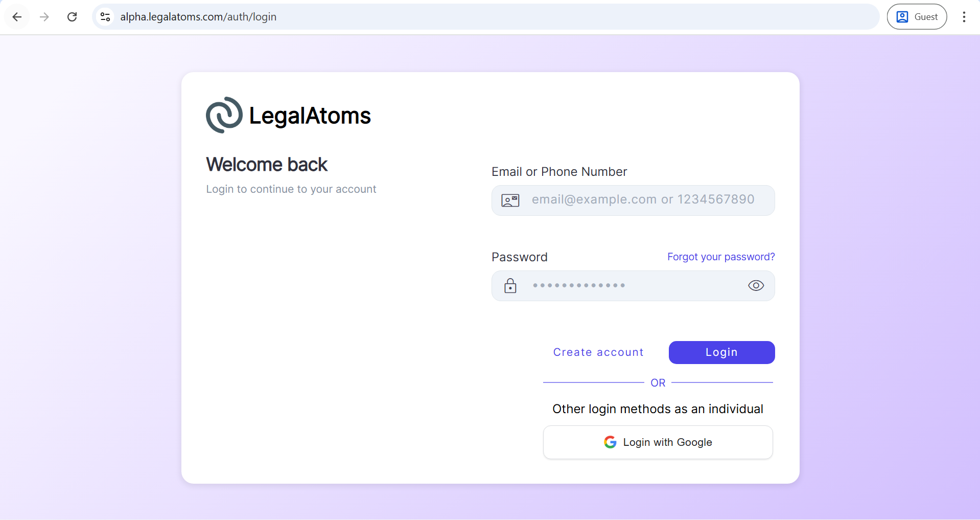View site information icon in address bar
The image size is (980, 520).
[105, 17]
